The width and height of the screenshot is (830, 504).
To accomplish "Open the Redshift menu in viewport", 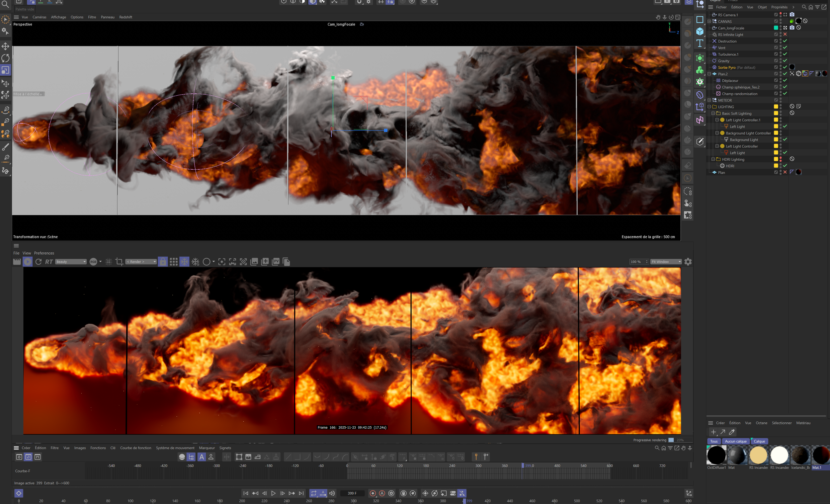I will coord(125,17).
